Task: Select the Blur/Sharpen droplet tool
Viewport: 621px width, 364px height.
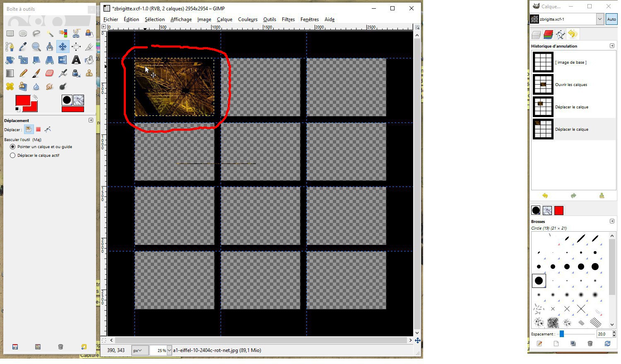Action: 36,86
